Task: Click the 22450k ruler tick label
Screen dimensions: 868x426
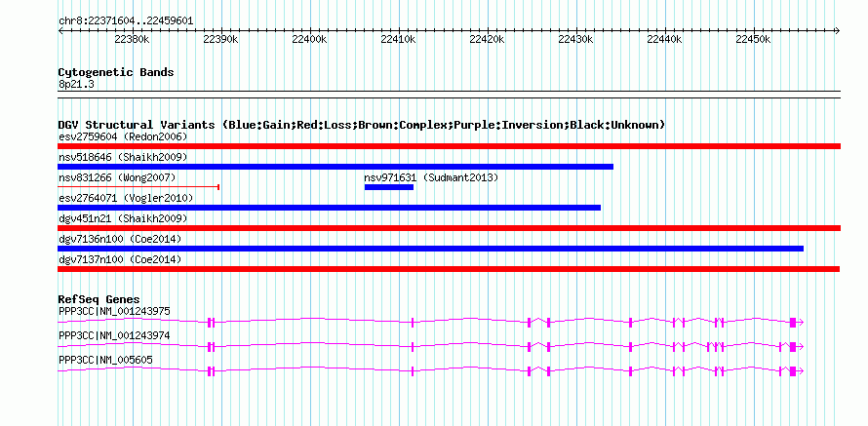Action: point(753,39)
